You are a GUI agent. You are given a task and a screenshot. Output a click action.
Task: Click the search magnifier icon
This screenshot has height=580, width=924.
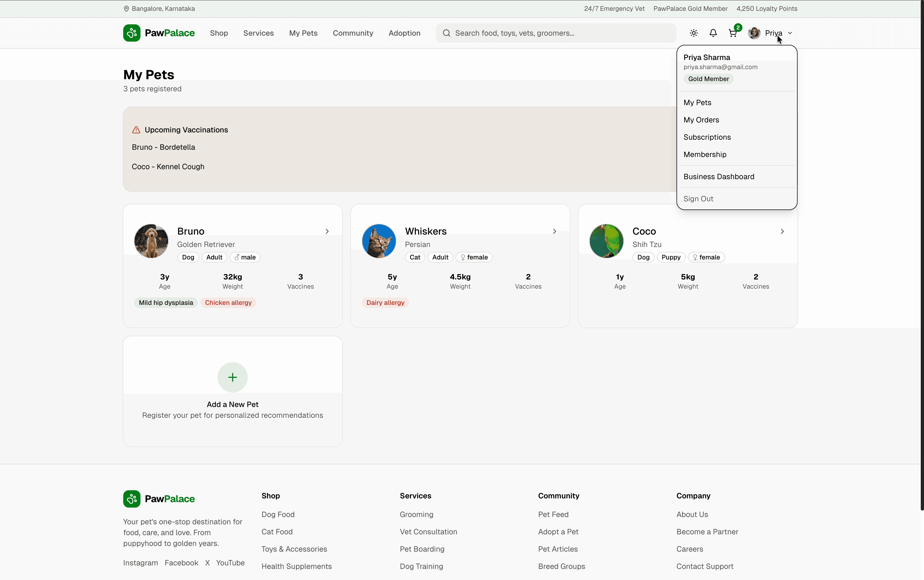coord(446,33)
